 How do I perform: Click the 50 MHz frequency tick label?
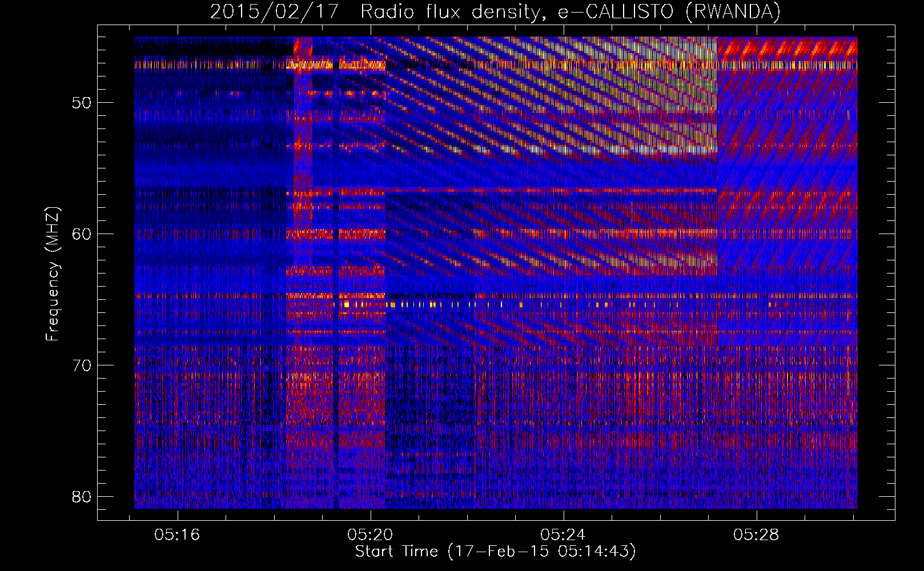click(82, 103)
